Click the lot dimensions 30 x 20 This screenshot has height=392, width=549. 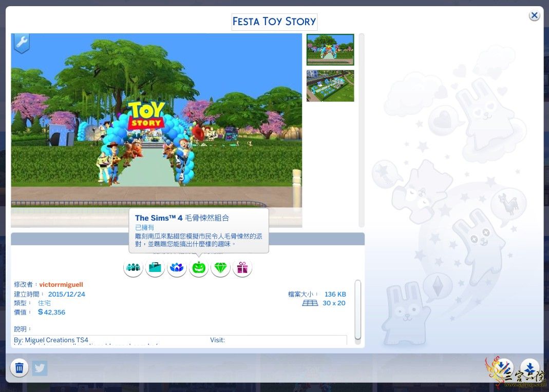click(x=334, y=303)
